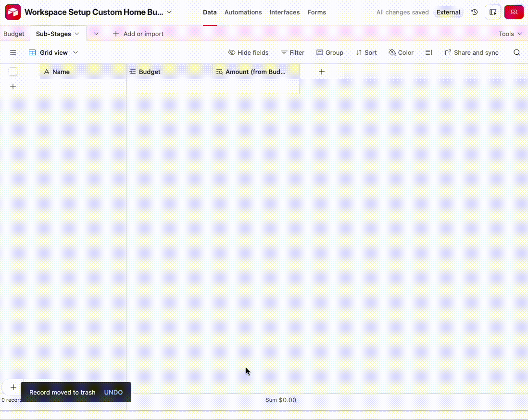The height and width of the screenshot is (420, 528).
Task: Expand the all-tables list chevron
Action: [x=96, y=34]
